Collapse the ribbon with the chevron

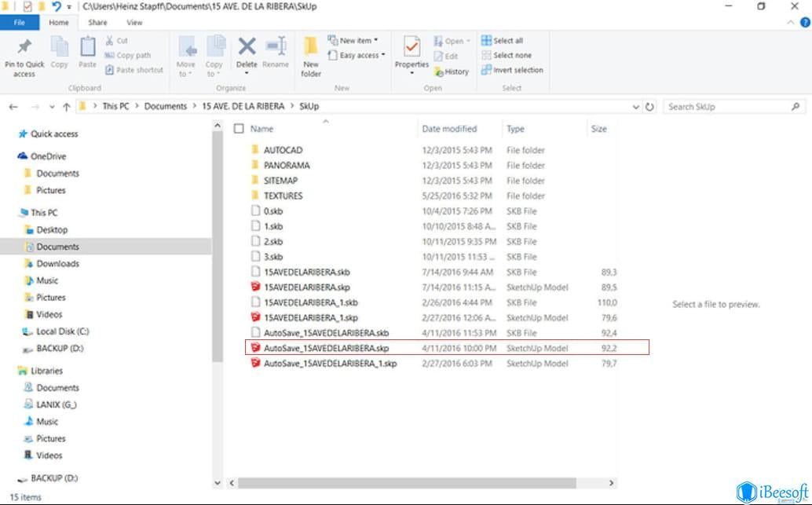coord(790,22)
